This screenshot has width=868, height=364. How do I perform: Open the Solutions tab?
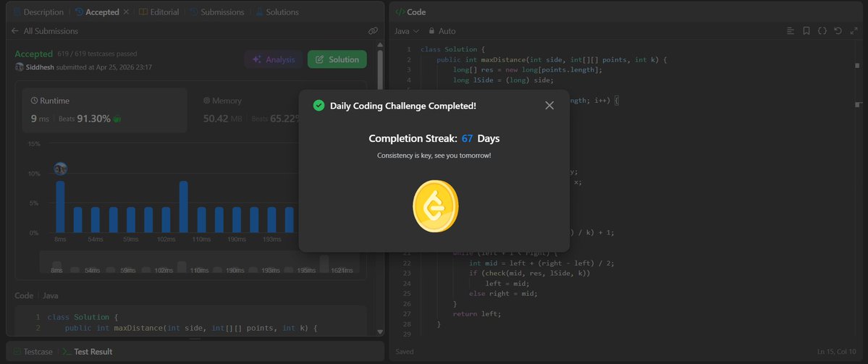pos(277,12)
